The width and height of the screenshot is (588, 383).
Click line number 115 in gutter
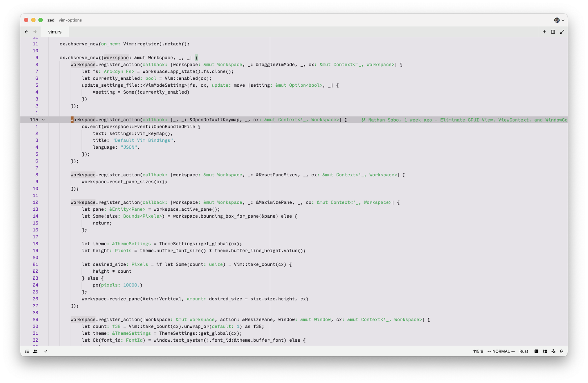pos(34,120)
